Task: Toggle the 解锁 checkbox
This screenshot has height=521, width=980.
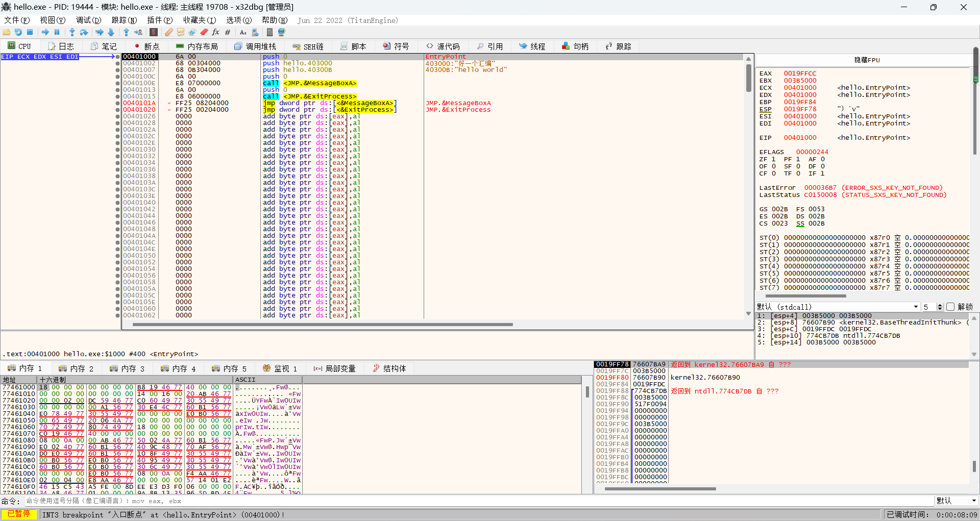Action: 950,307
